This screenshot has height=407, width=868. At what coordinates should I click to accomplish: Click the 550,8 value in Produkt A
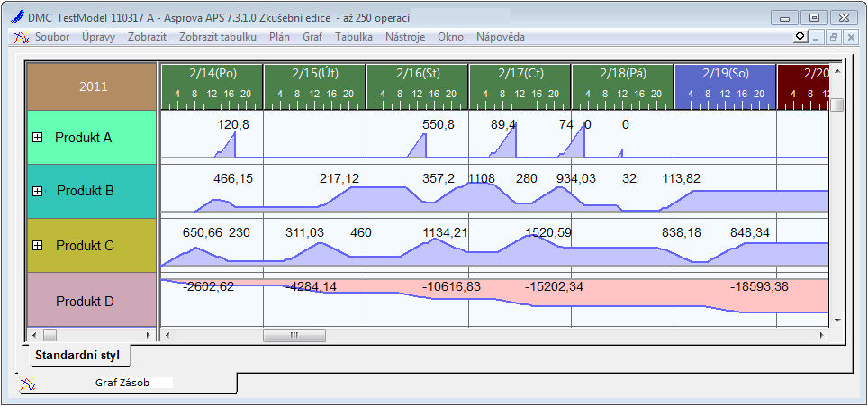coord(439,125)
